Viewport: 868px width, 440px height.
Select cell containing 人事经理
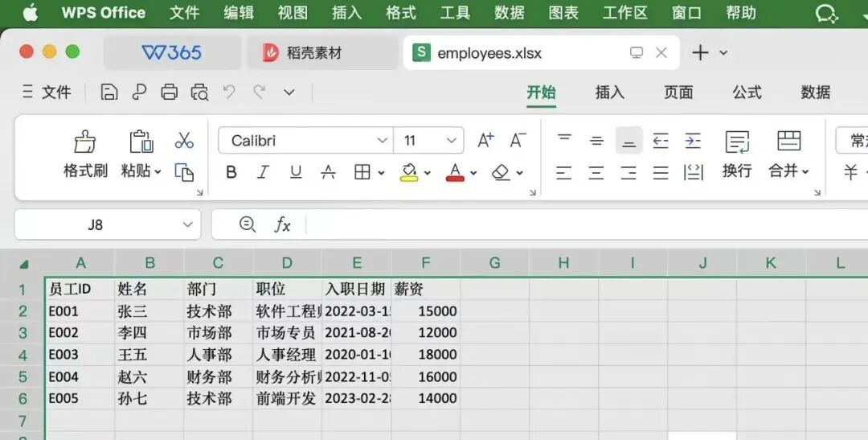click(x=287, y=355)
